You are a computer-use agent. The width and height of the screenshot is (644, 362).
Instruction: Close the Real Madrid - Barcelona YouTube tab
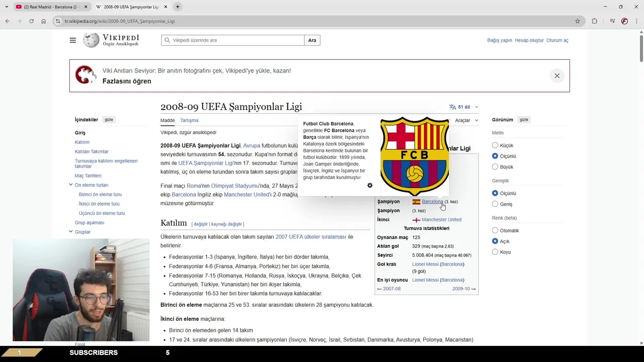tap(86, 7)
